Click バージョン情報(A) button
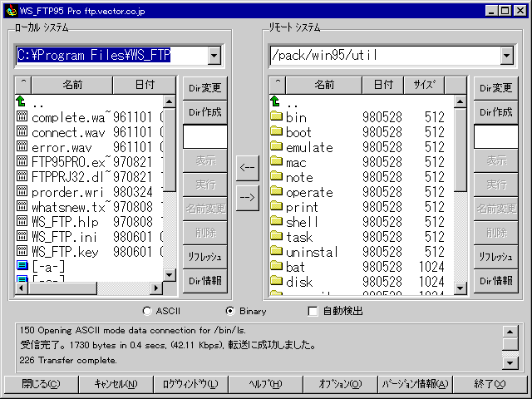 [x=416, y=384]
